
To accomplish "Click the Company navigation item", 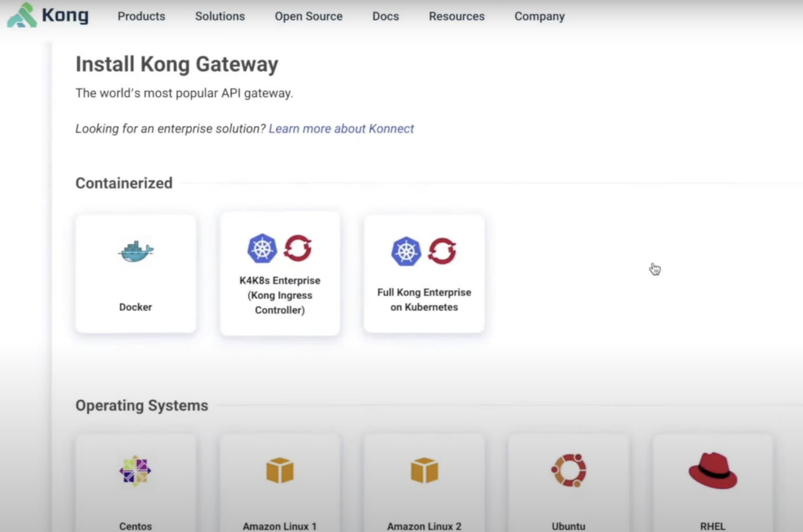I will point(539,16).
